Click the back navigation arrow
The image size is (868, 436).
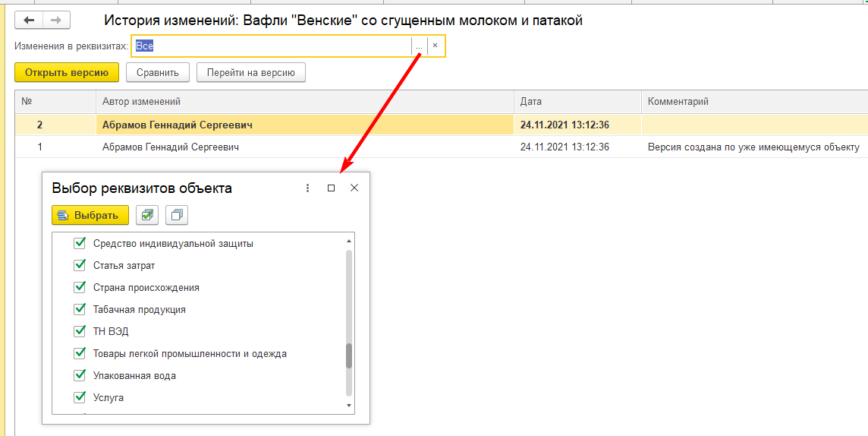(29, 21)
